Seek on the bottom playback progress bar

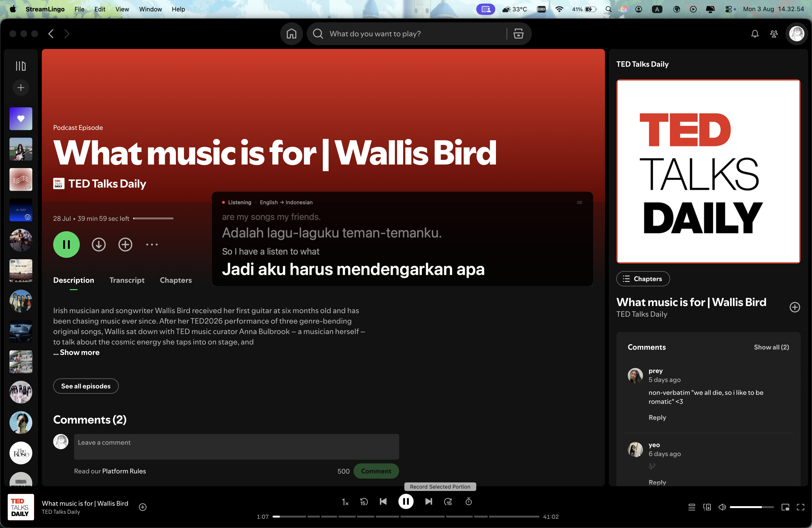[x=406, y=517]
